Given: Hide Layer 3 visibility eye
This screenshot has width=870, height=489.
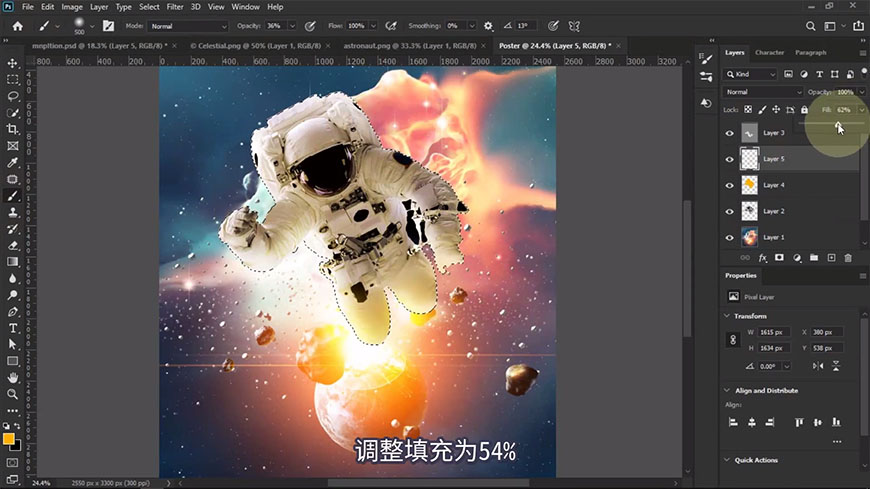Looking at the screenshot, I should click(x=730, y=133).
